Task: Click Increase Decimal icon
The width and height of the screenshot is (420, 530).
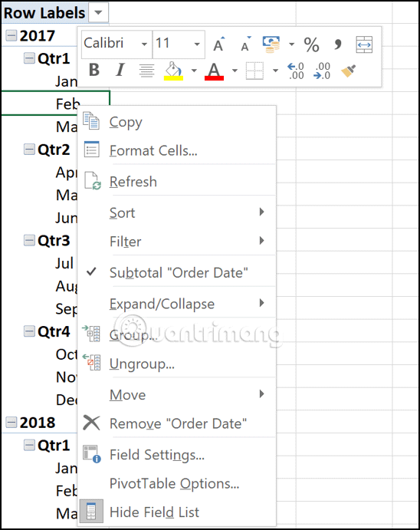Action: tap(295, 71)
